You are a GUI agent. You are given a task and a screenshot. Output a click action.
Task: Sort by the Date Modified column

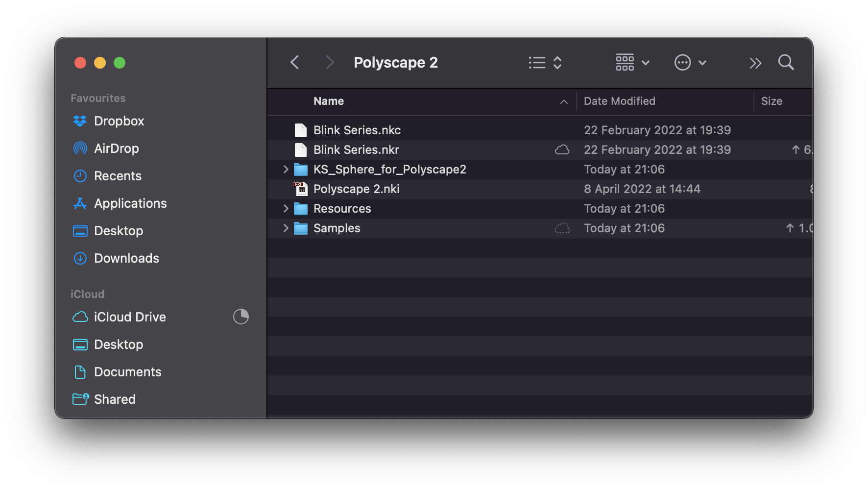619,101
